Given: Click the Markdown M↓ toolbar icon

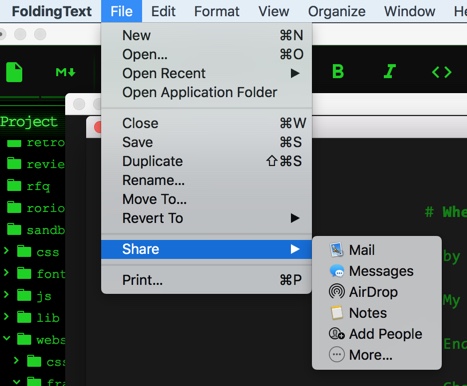Looking at the screenshot, I should (66, 72).
